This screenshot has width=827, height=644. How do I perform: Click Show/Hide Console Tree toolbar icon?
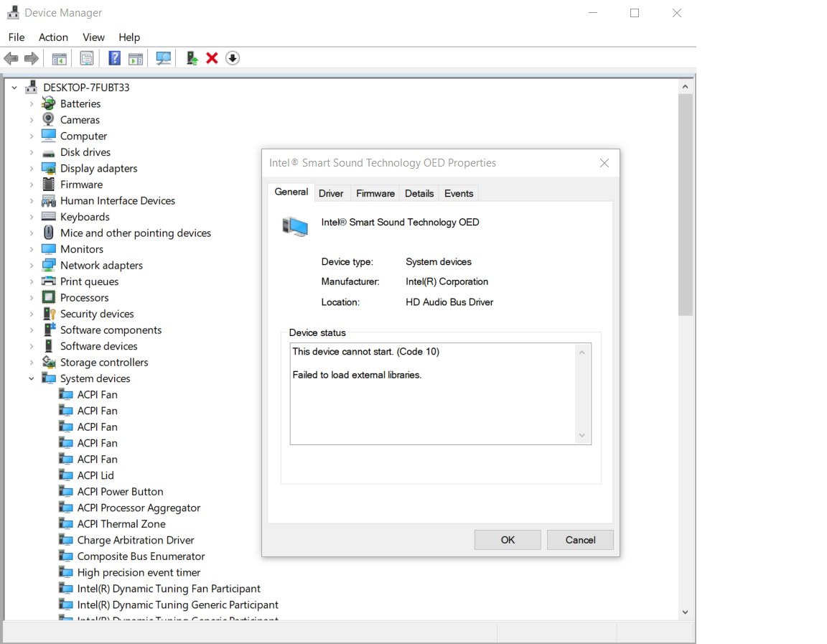click(59, 58)
